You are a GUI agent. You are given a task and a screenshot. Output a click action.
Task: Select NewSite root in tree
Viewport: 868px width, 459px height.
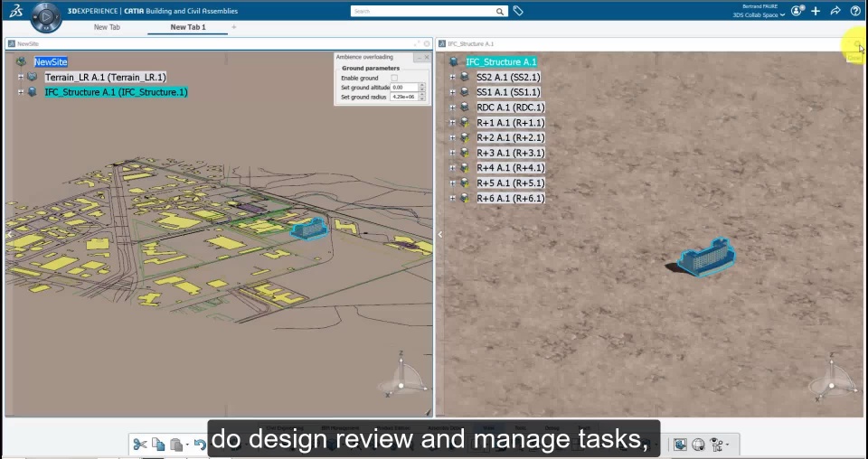click(x=51, y=62)
